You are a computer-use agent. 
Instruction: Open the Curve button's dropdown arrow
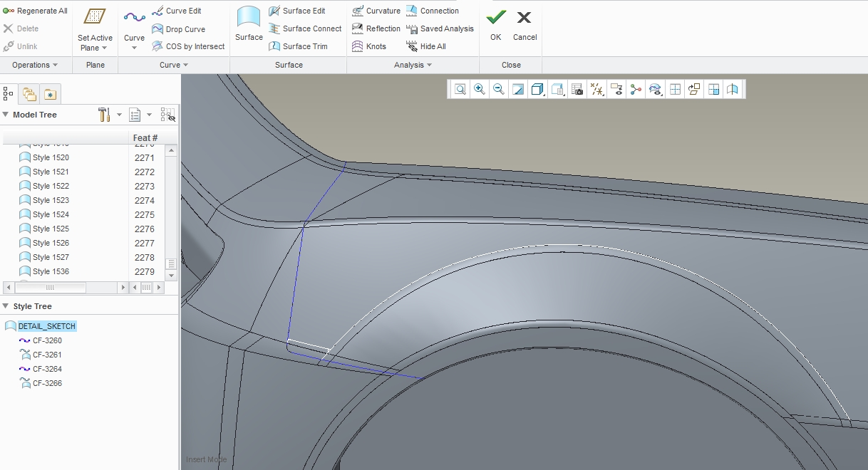pos(134,48)
